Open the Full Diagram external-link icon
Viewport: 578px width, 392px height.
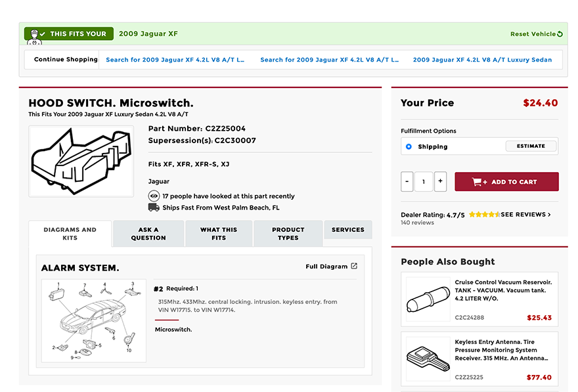click(353, 266)
